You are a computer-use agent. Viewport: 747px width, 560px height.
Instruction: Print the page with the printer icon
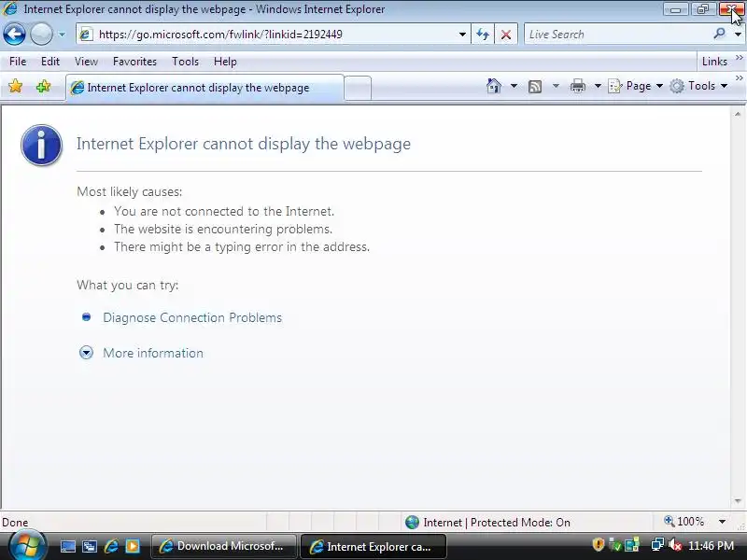(x=577, y=86)
